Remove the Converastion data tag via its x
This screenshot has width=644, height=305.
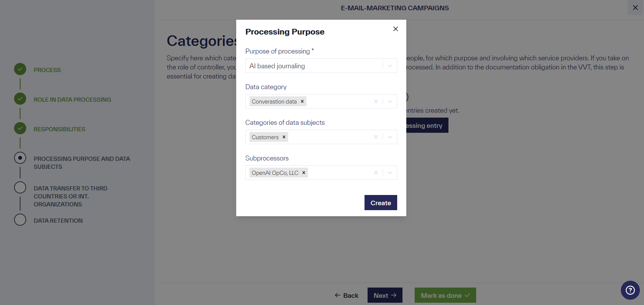[302, 101]
